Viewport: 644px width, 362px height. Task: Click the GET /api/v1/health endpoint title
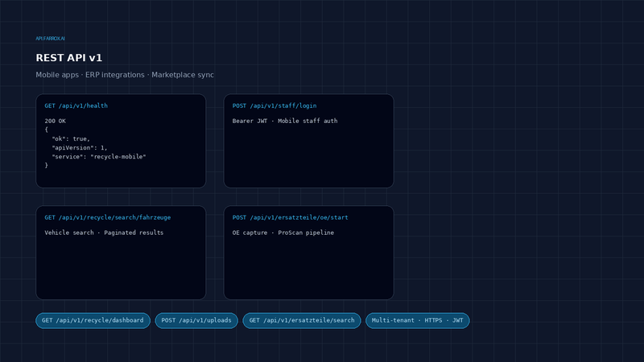pos(76,106)
